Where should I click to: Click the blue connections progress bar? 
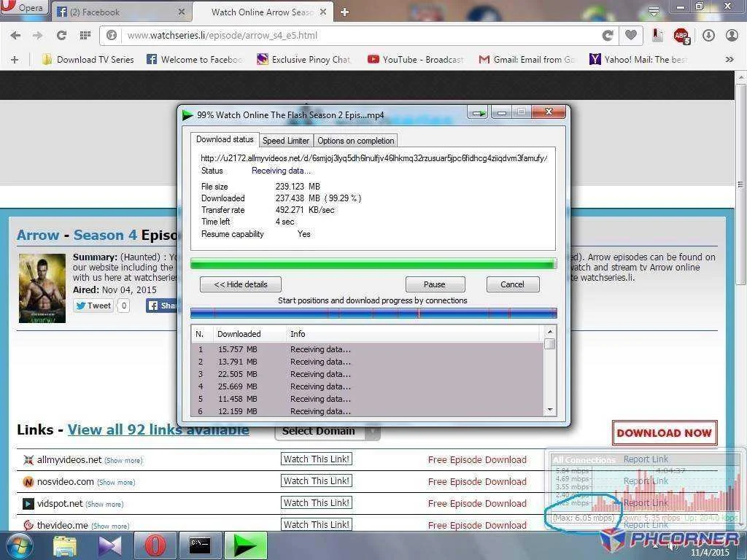pos(373,313)
